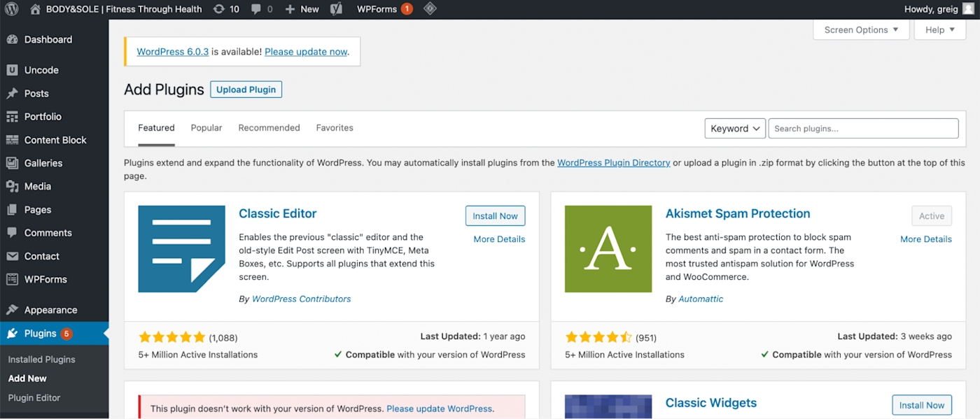Screen dimensions: 980x419
Task: Open the Akismet Spam Protection title link
Action: click(x=738, y=214)
